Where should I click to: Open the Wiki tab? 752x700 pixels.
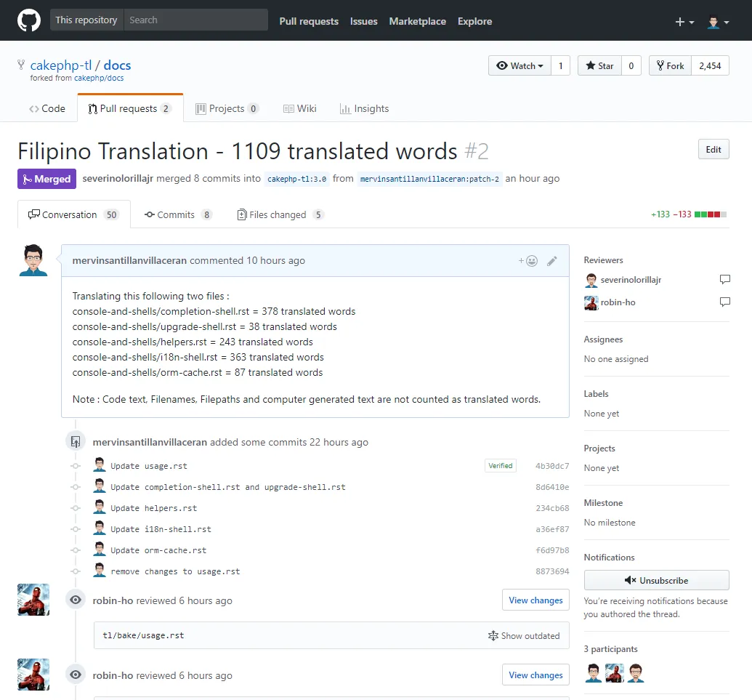[300, 108]
